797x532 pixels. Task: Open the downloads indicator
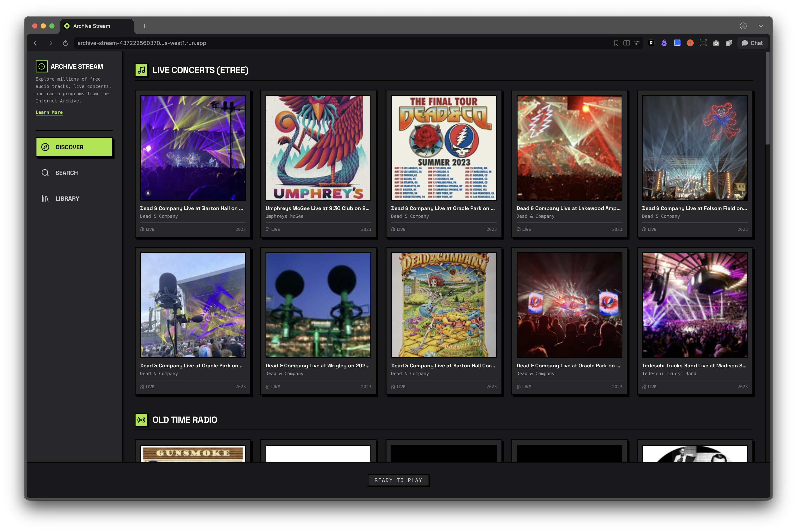click(743, 26)
